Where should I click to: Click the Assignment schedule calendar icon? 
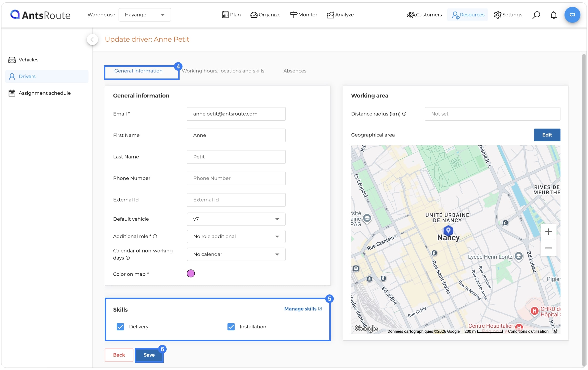pos(12,93)
